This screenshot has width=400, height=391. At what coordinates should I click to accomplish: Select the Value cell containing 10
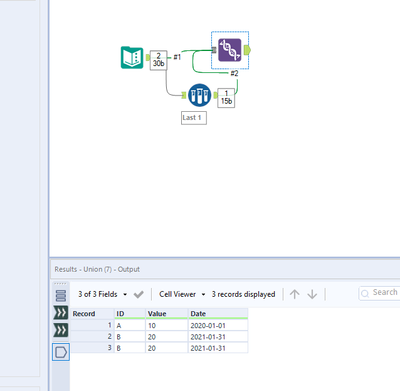tap(167, 325)
